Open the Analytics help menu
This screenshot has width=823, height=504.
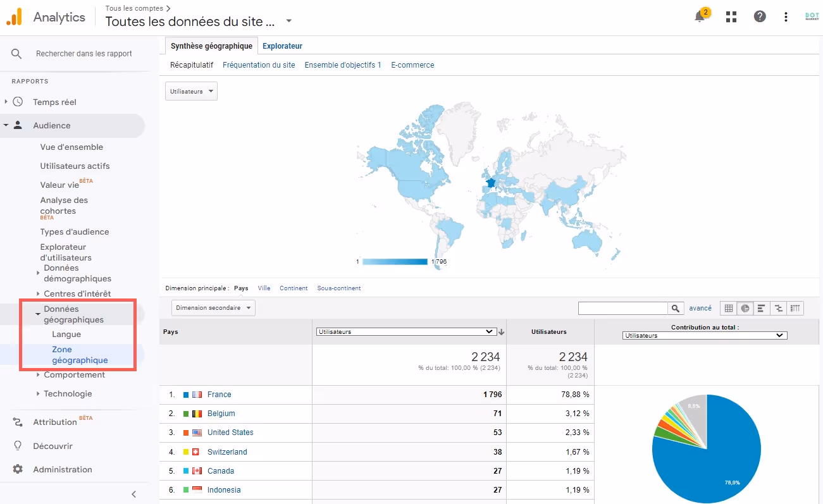760,16
